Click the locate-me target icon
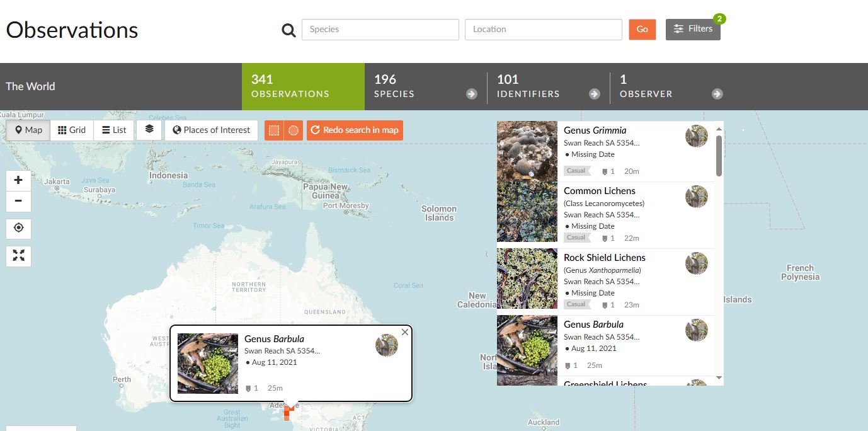Screen dimensions: 868x431 (x=18, y=228)
